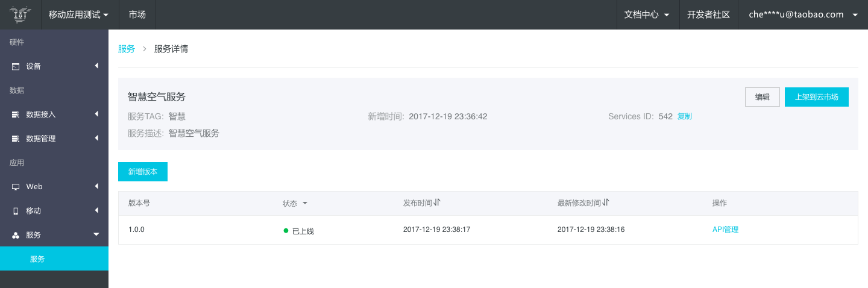Open the 数据管理 sidebar menu item
Viewport: 868px width, 288px height.
[x=54, y=138]
